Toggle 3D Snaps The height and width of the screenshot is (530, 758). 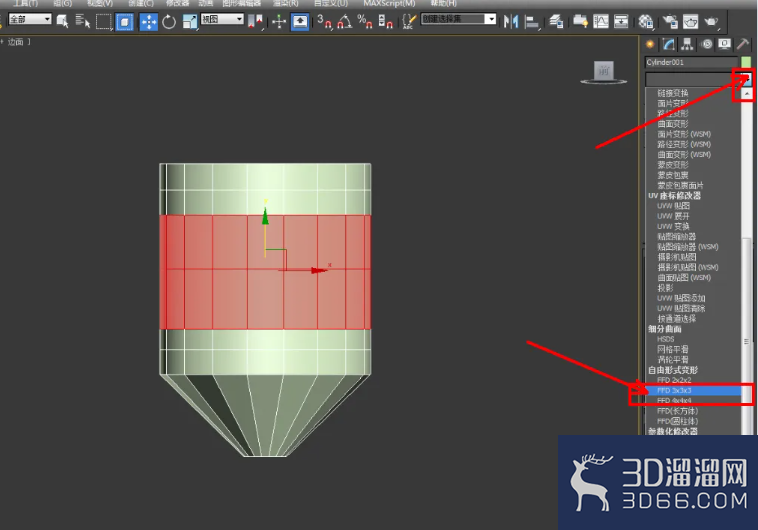[324, 21]
